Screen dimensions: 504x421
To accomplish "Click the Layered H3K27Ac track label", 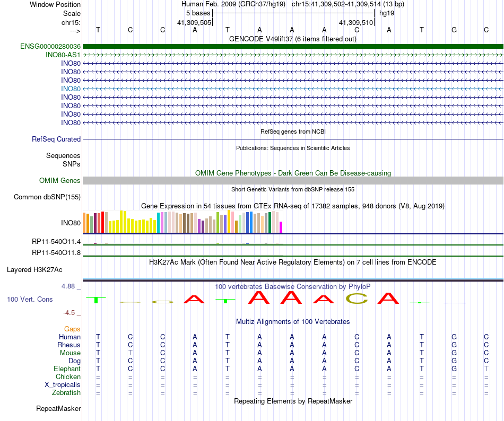I will coord(34,270).
